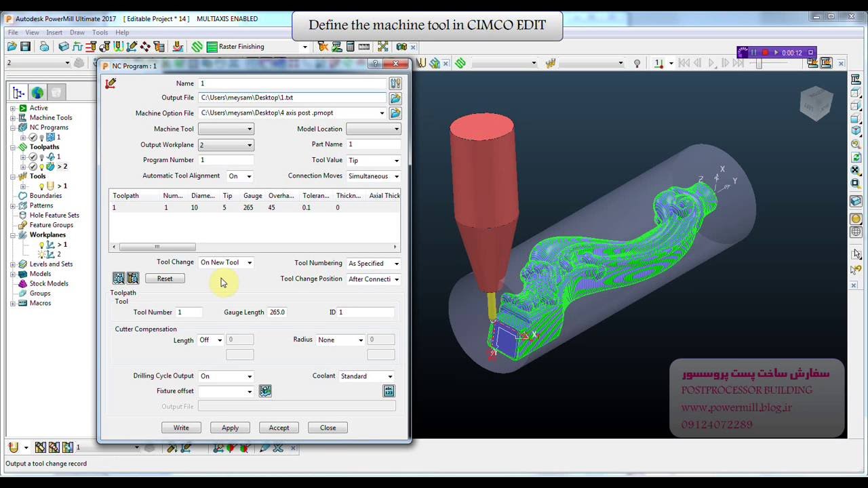Screen dimensions: 868x488
Task: Switch to the globe browser tab in explorer
Action: [37, 93]
